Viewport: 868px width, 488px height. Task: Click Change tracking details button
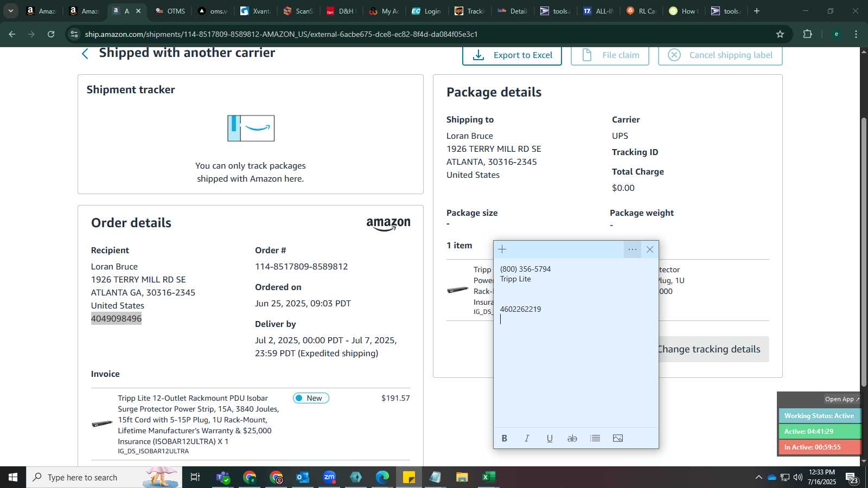pos(713,349)
